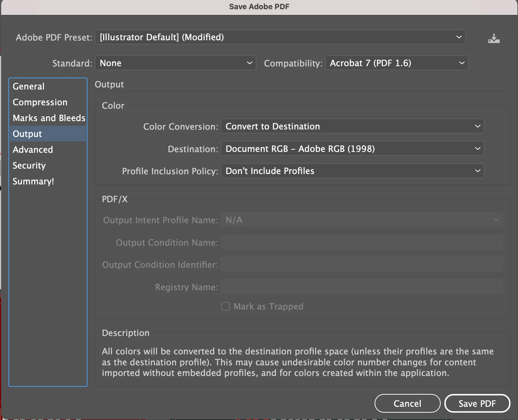The height and width of the screenshot is (420, 518).
Task: Switch to the Compression category
Action: 48,102
